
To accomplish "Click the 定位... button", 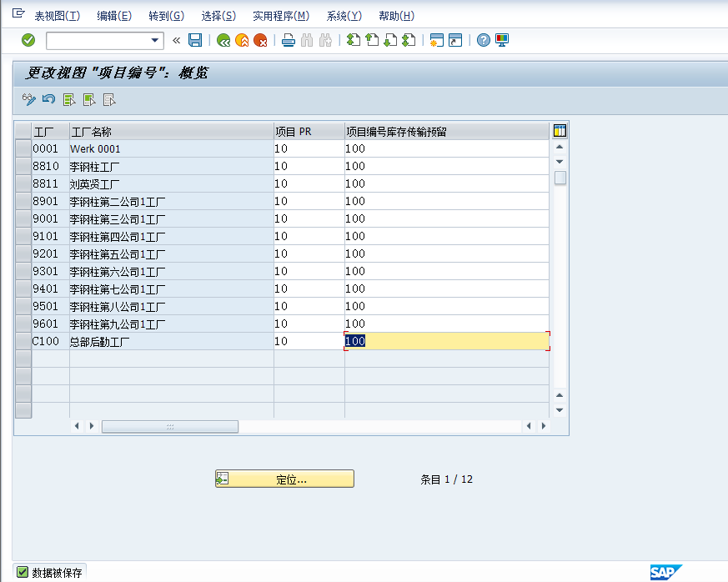I will point(284,479).
